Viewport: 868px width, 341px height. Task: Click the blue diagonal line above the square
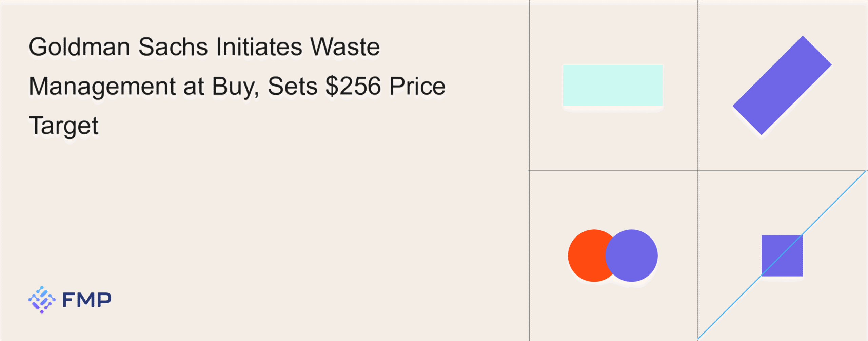pyautogui.click(x=834, y=204)
